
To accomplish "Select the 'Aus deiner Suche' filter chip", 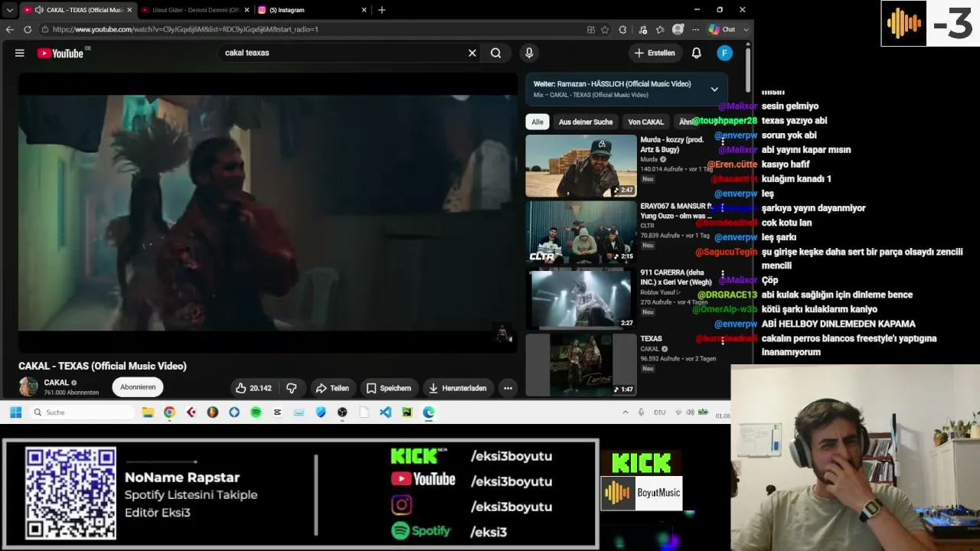I will pos(586,122).
